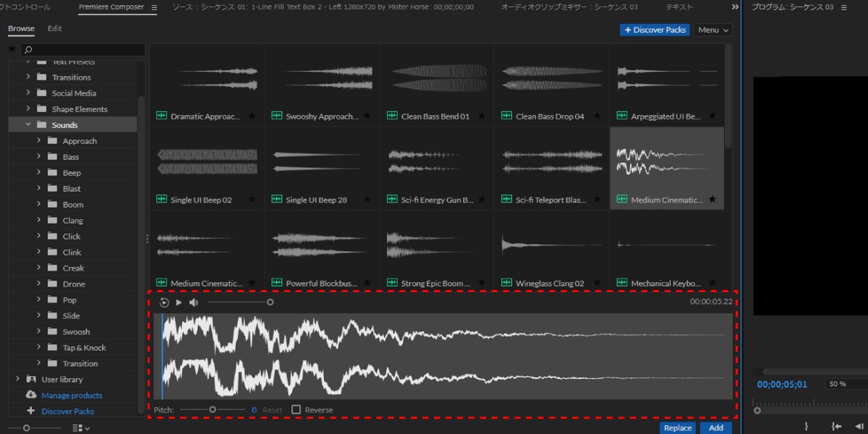The image size is (868, 434).
Task: Click the User library folder icon
Action: [31, 379]
